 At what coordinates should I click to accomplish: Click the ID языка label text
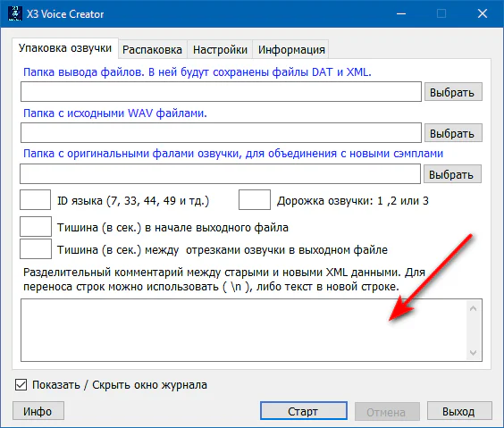(133, 201)
